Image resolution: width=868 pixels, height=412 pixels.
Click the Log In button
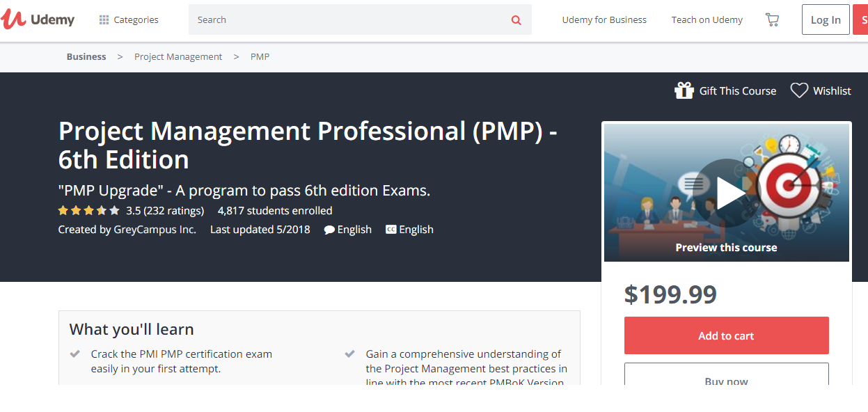(826, 19)
